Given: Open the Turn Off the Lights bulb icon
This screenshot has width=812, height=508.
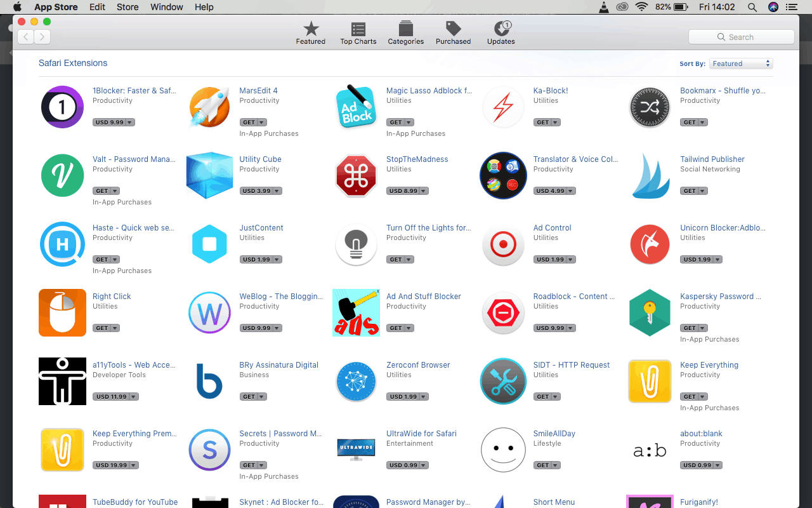Looking at the screenshot, I should tap(356, 244).
